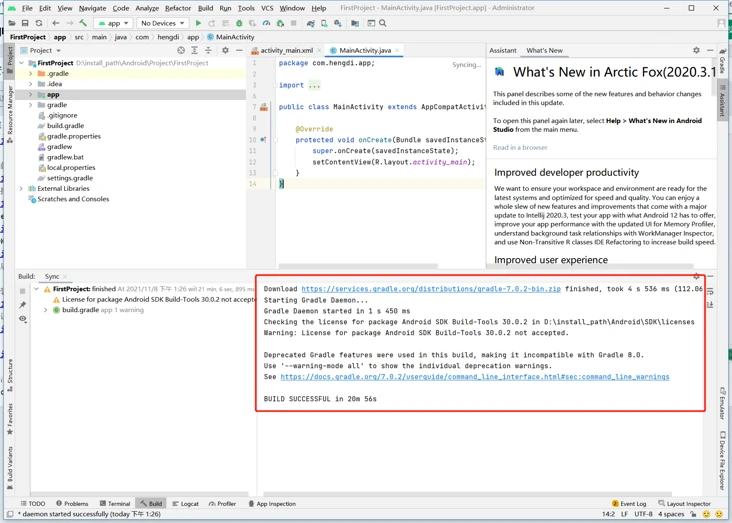The image size is (732, 523).
Task: Switch to activity_main.xml editor tab
Action: [286, 50]
